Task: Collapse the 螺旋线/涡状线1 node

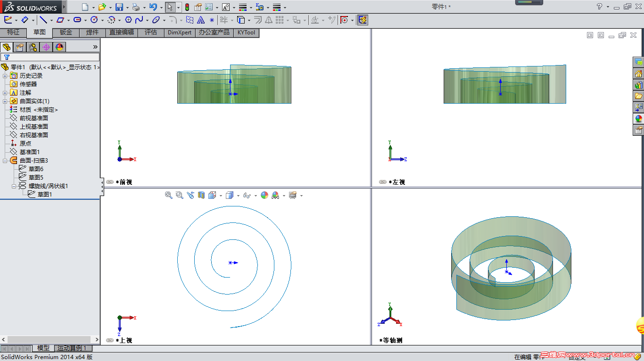Action: click(14, 186)
